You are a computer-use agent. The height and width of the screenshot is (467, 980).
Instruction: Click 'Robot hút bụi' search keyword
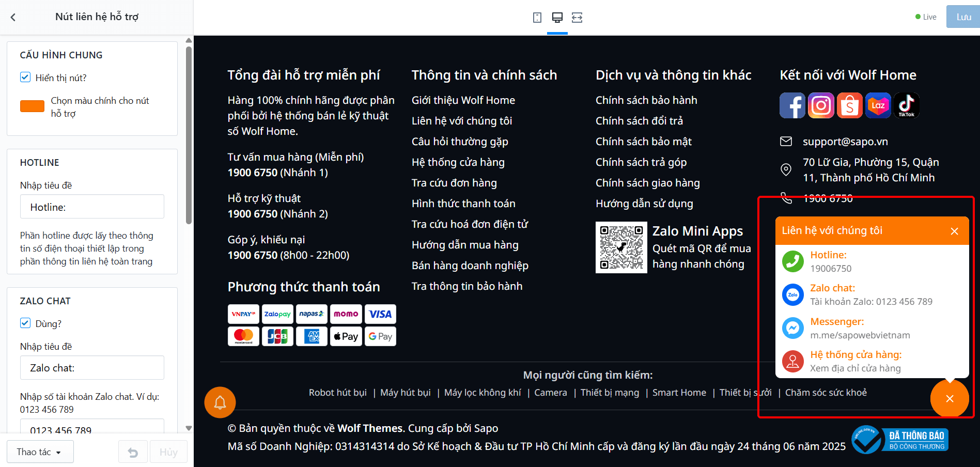[x=338, y=393]
